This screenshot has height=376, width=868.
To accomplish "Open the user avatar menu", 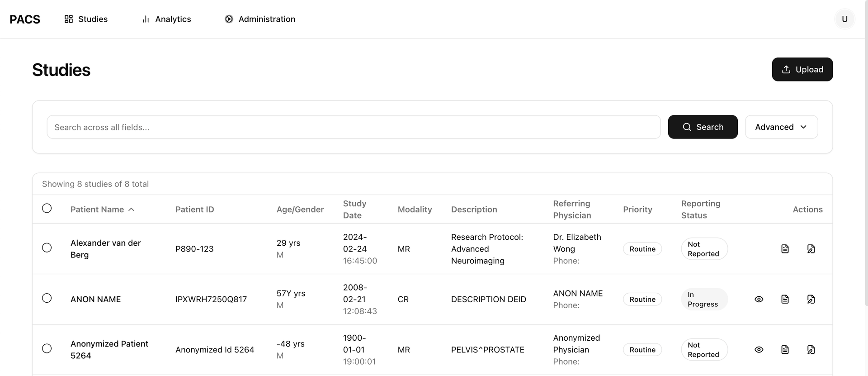I will (x=844, y=19).
